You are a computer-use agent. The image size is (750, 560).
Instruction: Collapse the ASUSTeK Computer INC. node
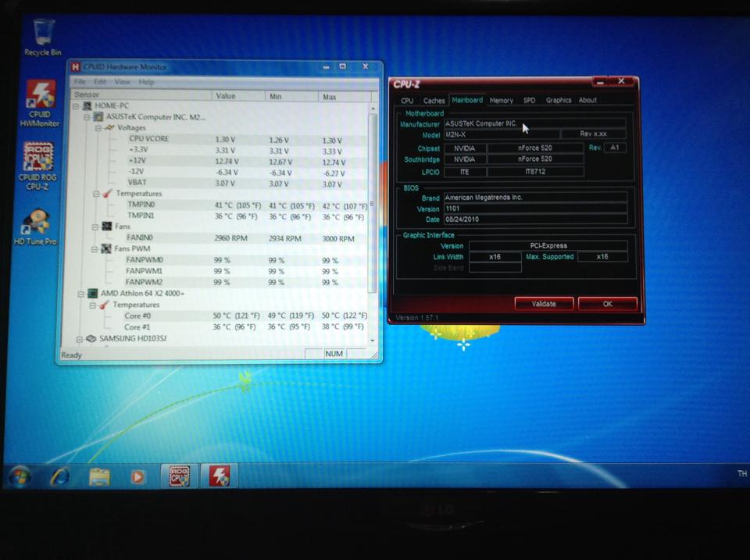(x=87, y=116)
